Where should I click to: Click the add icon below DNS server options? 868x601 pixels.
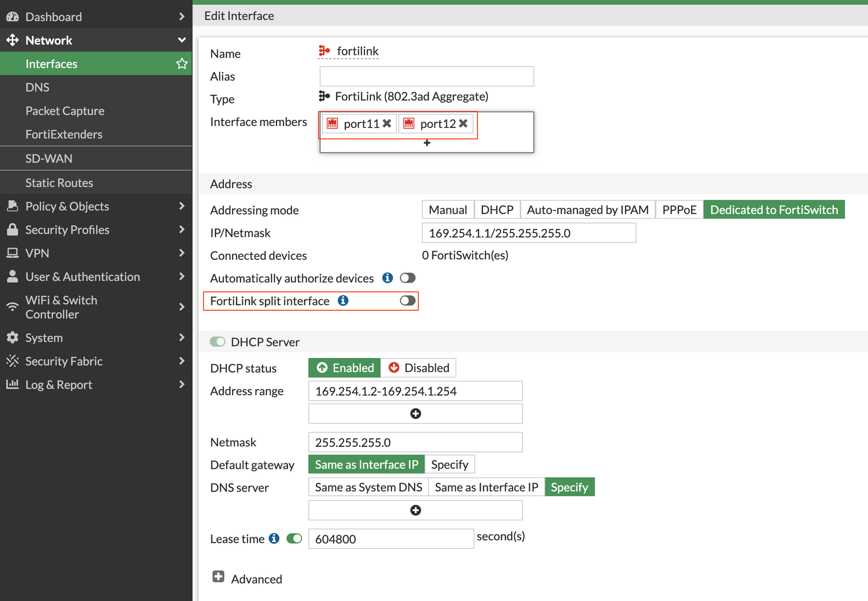pyautogui.click(x=415, y=510)
